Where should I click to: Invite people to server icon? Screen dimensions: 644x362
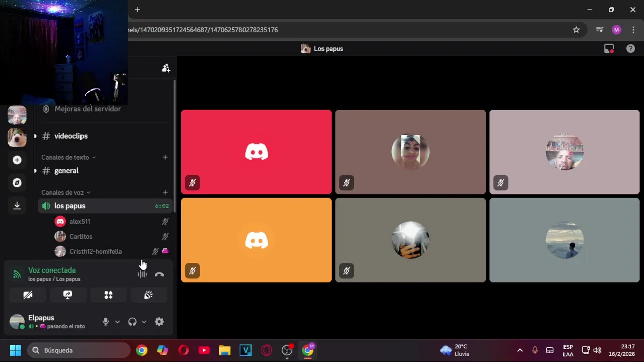click(x=166, y=68)
